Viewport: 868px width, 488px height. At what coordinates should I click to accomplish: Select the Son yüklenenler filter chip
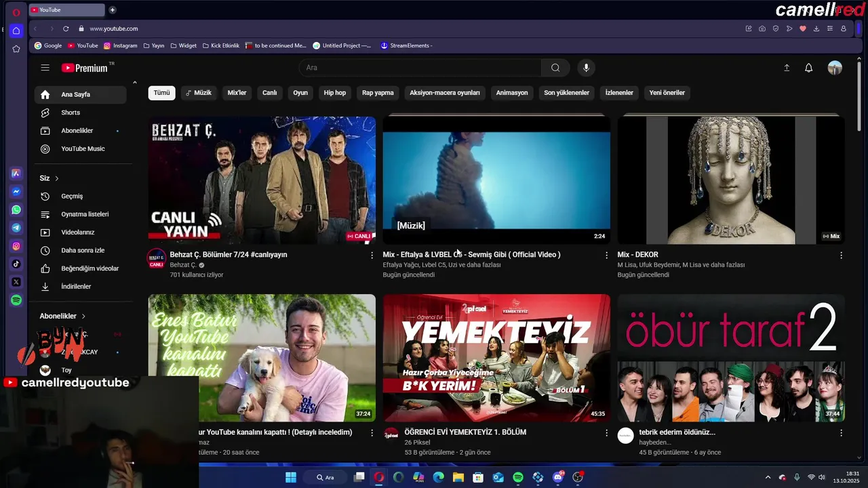pyautogui.click(x=566, y=93)
